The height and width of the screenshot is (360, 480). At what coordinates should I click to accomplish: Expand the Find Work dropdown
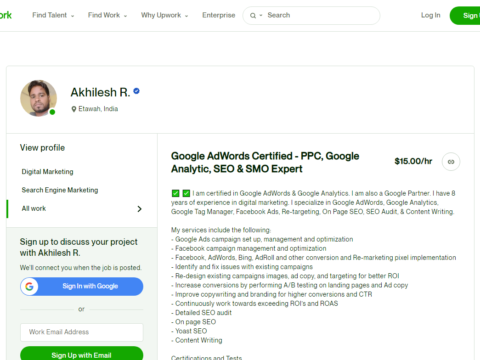(x=107, y=15)
